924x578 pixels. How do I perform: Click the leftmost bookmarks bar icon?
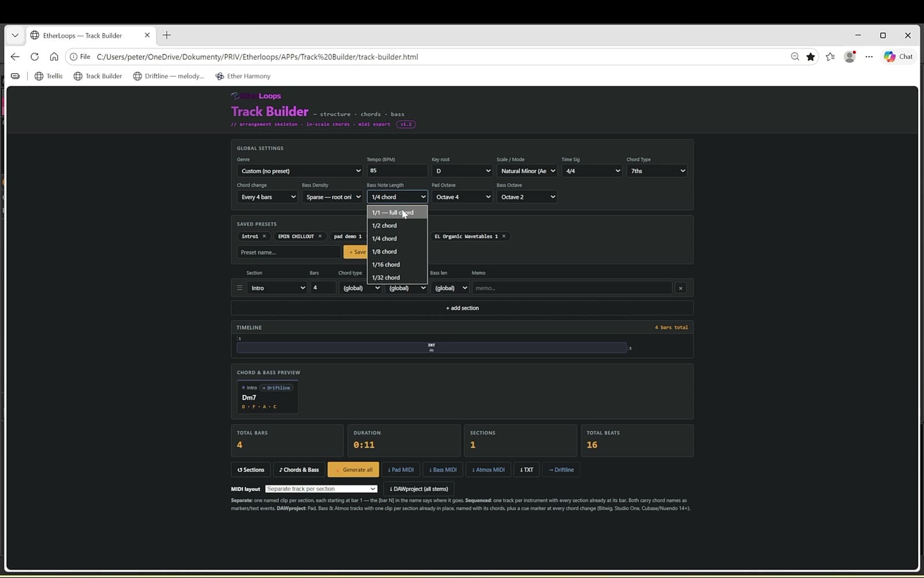coord(15,76)
